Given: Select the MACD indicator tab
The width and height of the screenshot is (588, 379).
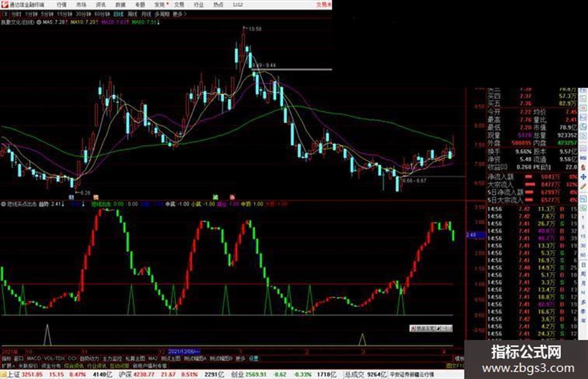Looking at the screenshot, I should click(34, 358).
